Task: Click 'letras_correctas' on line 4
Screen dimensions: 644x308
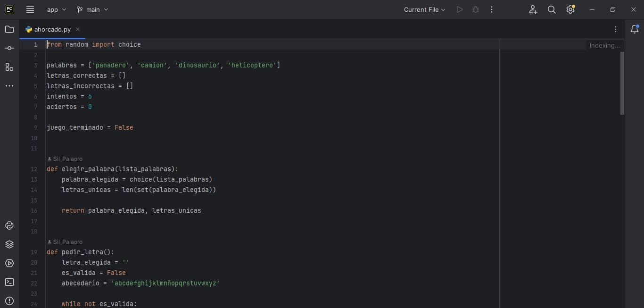Action: click(x=77, y=75)
